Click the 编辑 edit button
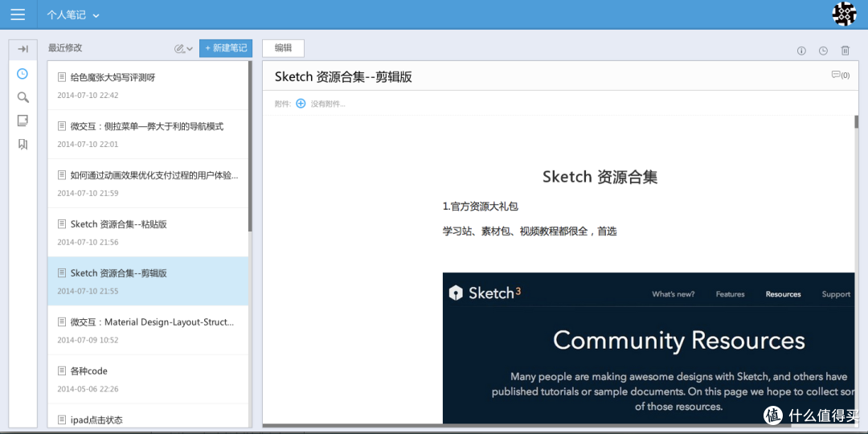The image size is (868, 434). (x=283, y=48)
